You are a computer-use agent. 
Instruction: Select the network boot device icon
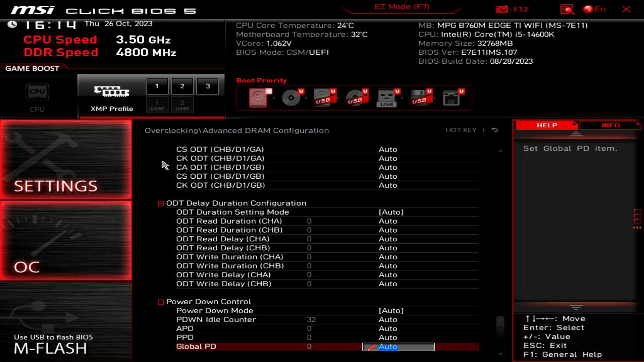pos(451,98)
